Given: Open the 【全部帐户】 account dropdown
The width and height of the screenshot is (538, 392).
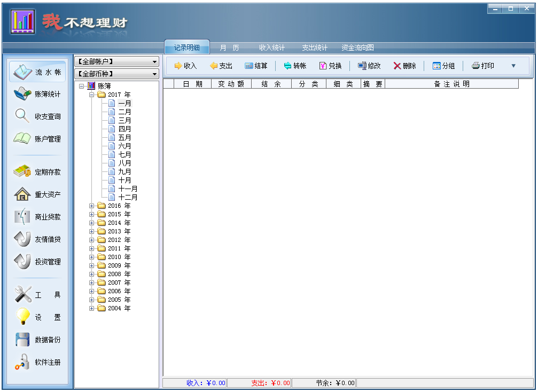Looking at the screenshot, I should pyautogui.click(x=116, y=62).
